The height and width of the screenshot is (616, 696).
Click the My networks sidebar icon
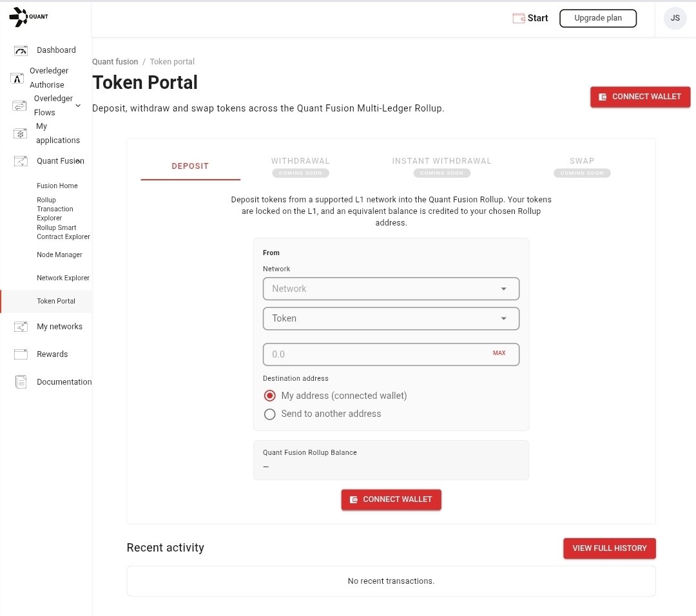[x=21, y=327]
